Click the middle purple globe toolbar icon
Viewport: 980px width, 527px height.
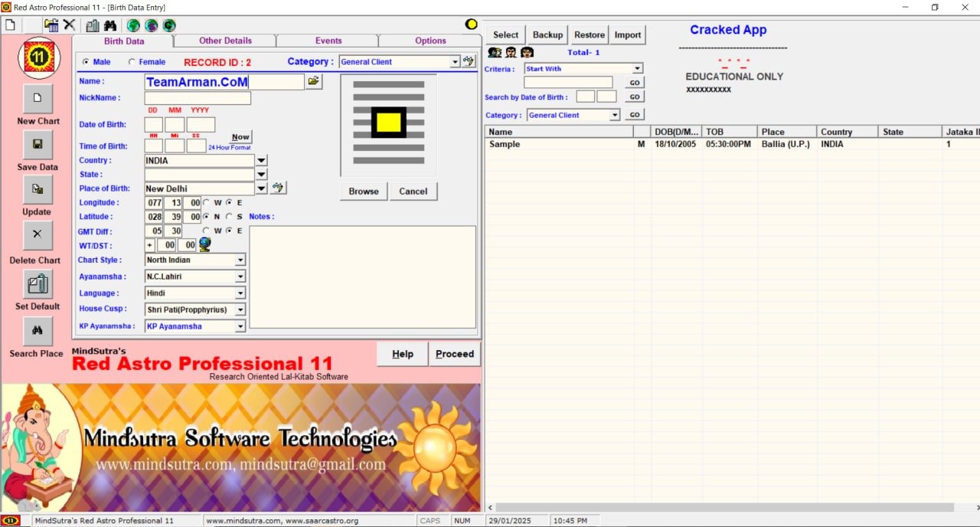pyautogui.click(x=152, y=25)
